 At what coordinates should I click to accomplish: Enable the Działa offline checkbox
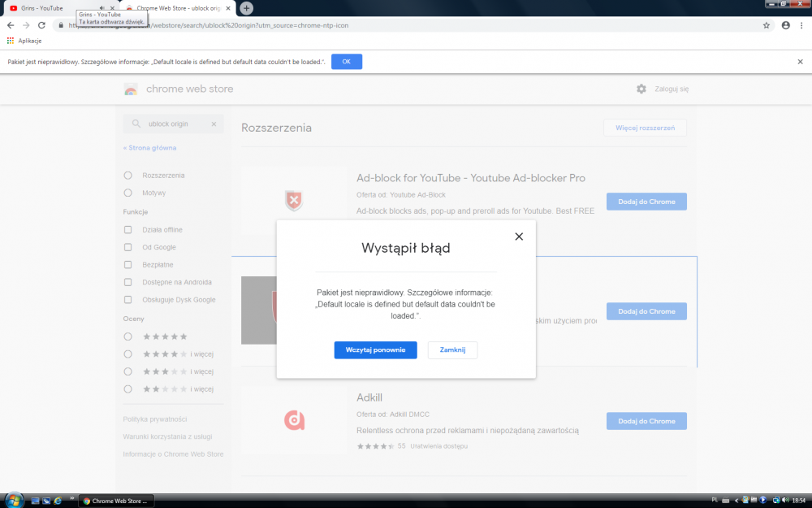pos(127,230)
